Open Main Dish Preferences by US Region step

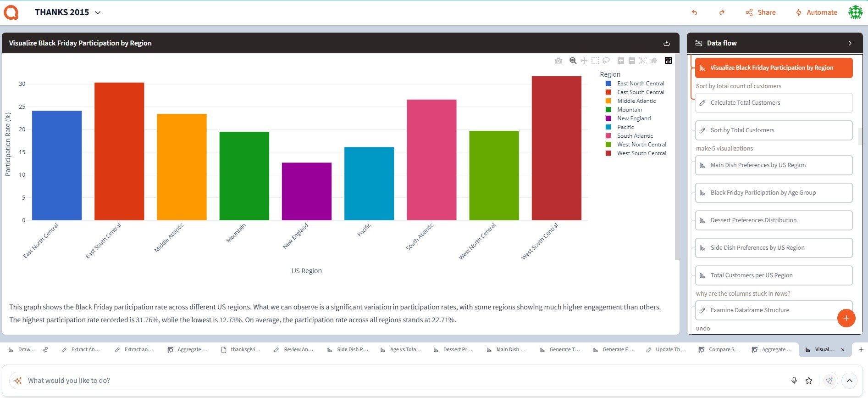click(774, 165)
